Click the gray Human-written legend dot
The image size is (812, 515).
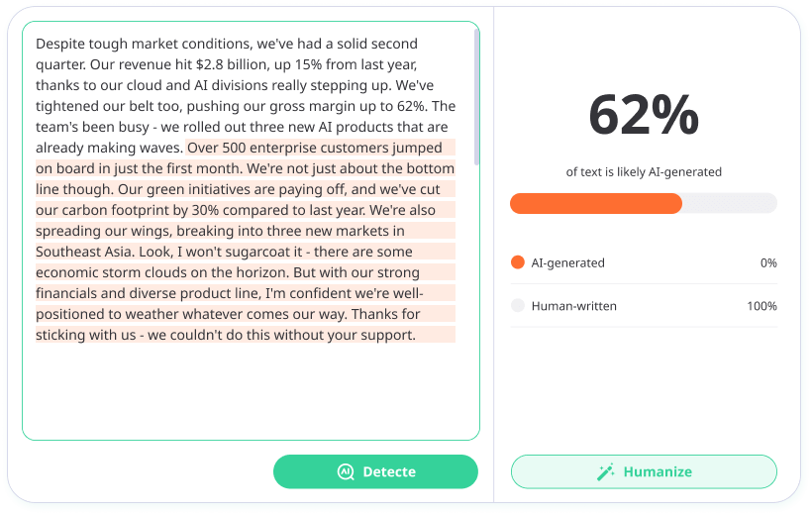tap(517, 306)
